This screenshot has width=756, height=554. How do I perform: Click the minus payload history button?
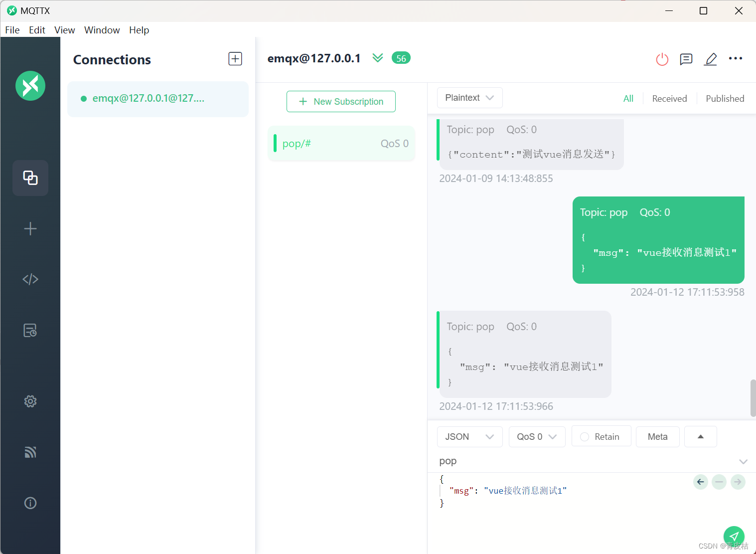(x=719, y=482)
